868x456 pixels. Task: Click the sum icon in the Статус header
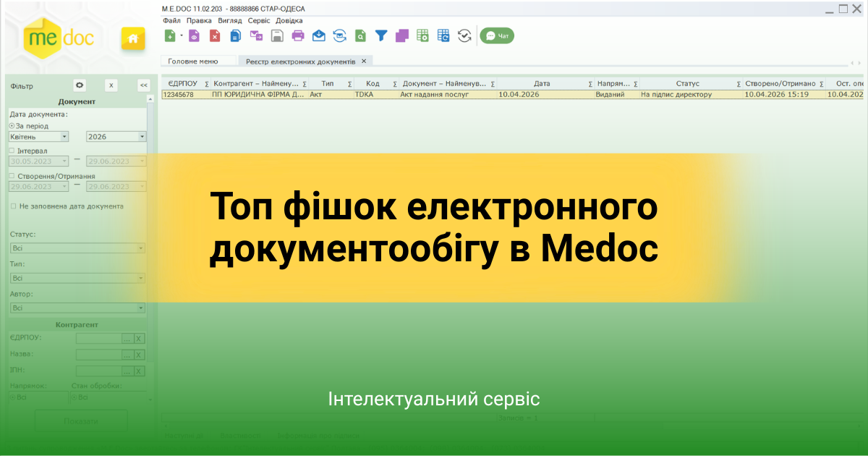(x=739, y=84)
